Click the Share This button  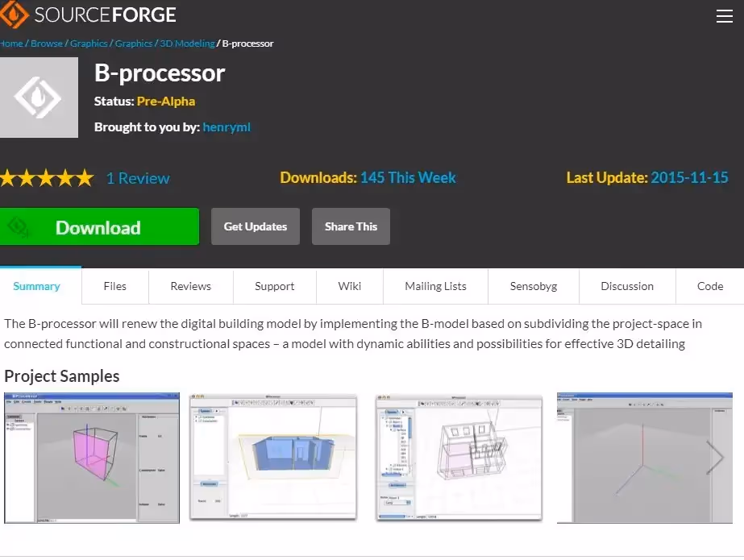[351, 226]
